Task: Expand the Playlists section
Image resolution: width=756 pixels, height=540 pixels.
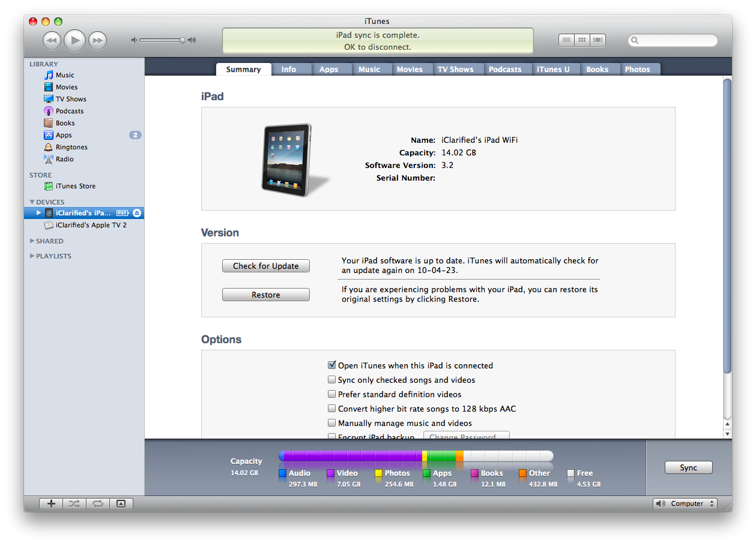Action: pyautogui.click(x=32, y=256)
